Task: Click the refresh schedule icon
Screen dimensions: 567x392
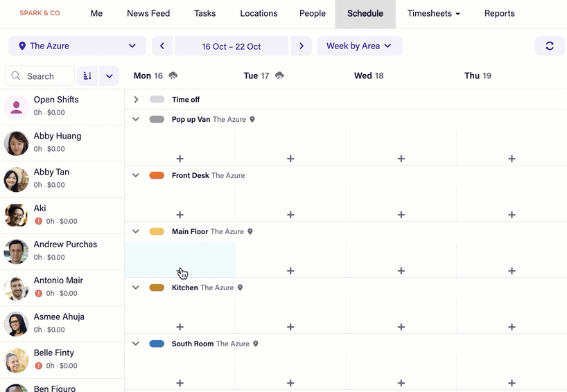Action: point(550,46)
